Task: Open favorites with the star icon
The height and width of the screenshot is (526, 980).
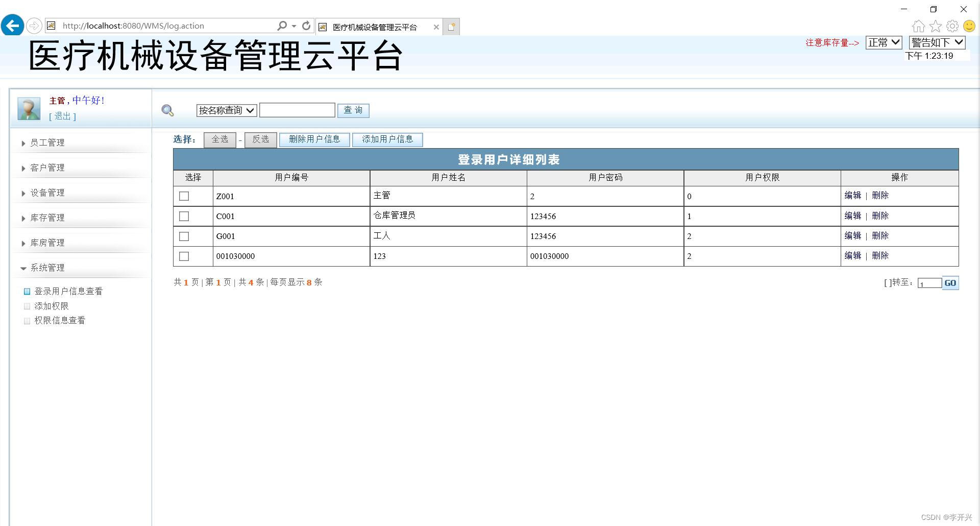Action: click(936, 26)
